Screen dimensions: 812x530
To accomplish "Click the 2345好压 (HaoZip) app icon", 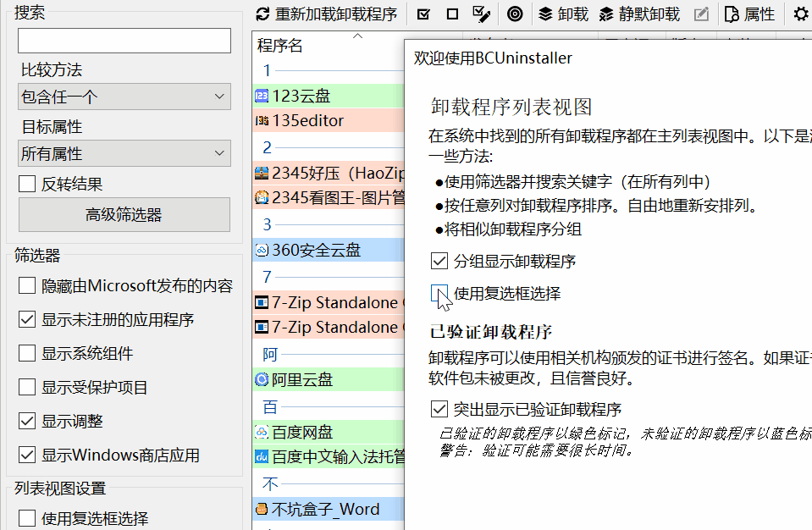I will tap(262, 173).
